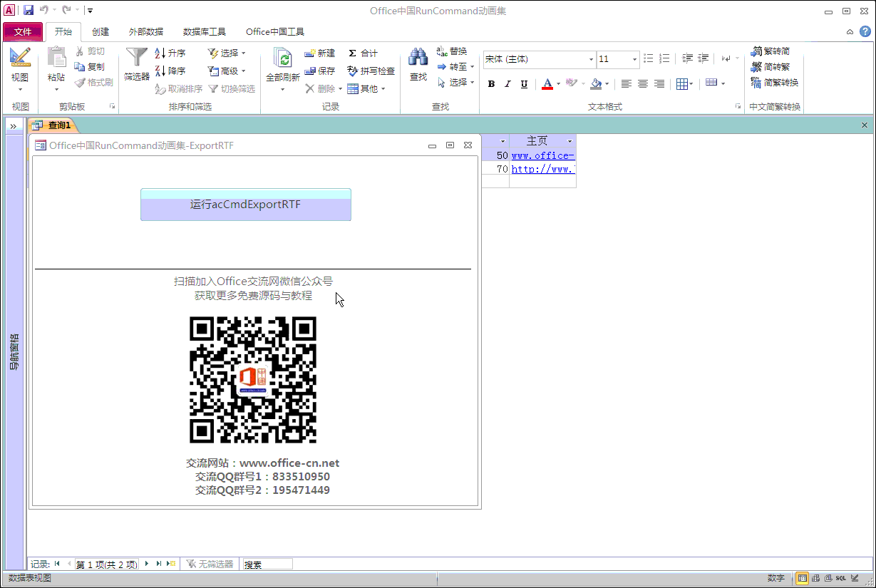This screenshot has height=588, width=876.
Task: Align text right in text formatting group
Action: point(659,84)
